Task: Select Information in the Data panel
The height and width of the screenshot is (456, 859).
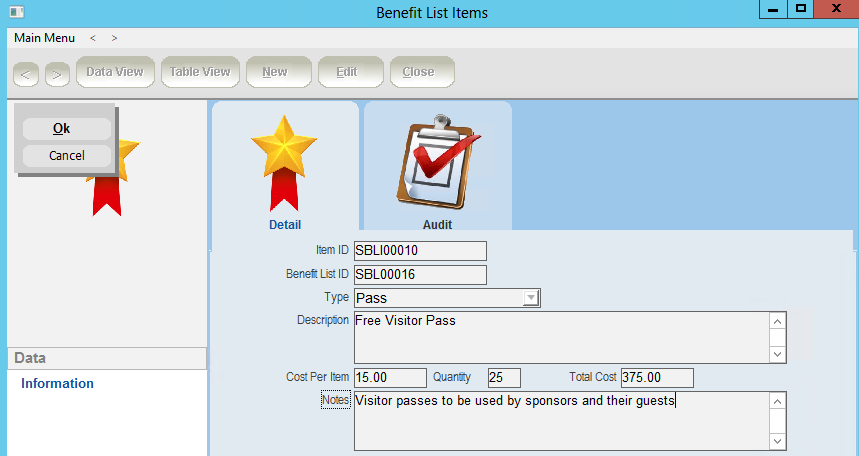Action: (x=58, y=383)
